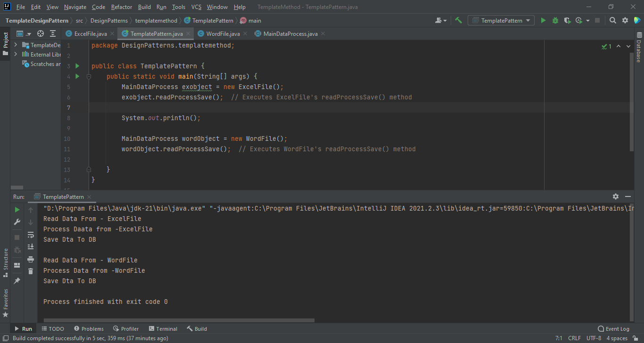This screenshot has width=644, height=343.
Task: Click the Project panel horizontal scrollbar
Action: pos(17,188)
